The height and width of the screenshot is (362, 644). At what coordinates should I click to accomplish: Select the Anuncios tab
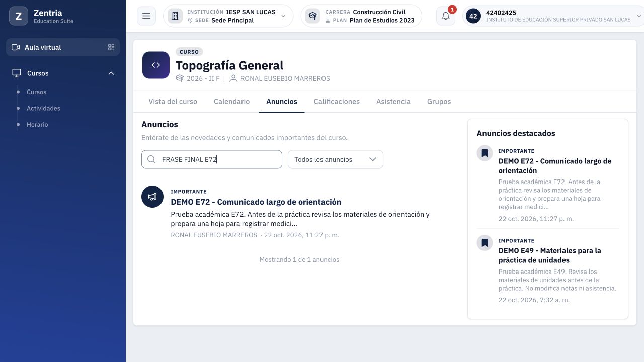pos(282,102)
